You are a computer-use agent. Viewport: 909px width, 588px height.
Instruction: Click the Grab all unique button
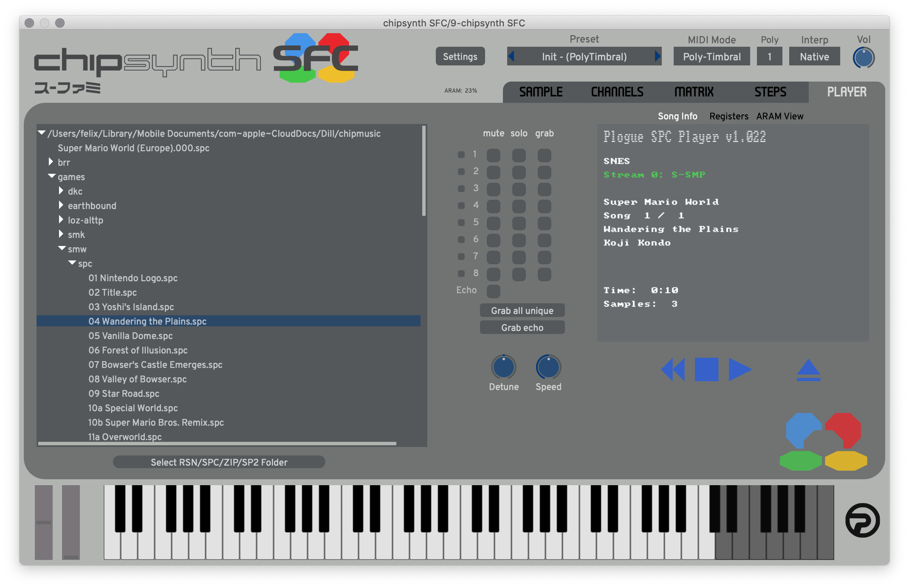pyautogui.click(x=522, y=311)
